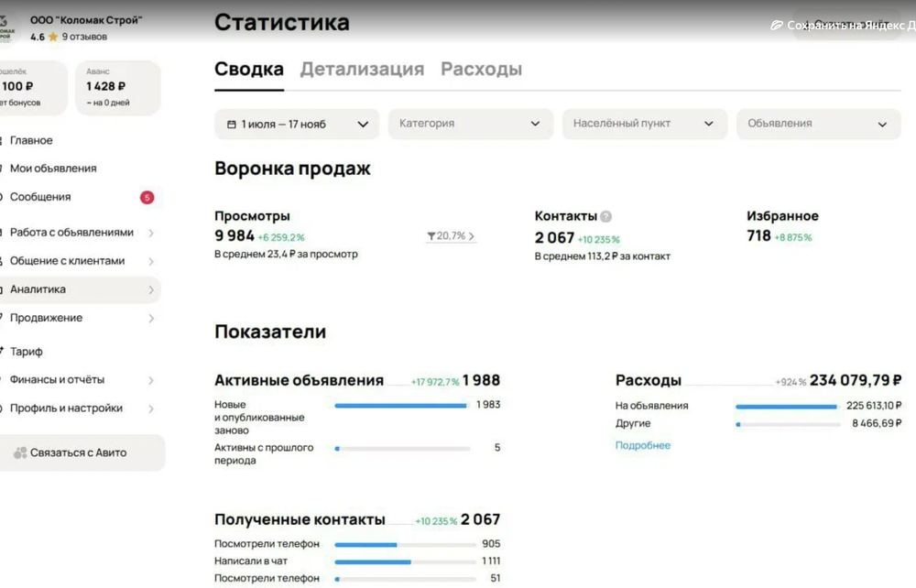Open Тариф in sidebar
916x588 pixels.
pyautogui.click(x=26, y=352)
